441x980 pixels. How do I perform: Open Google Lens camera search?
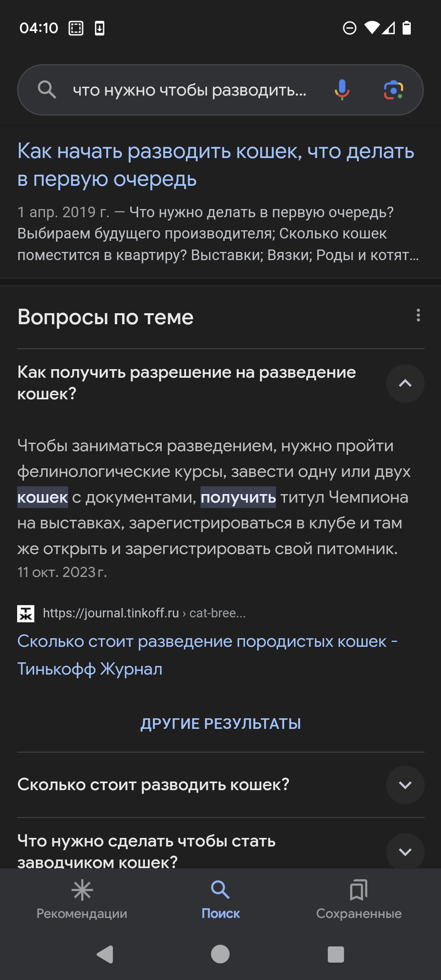coord(394,90)
